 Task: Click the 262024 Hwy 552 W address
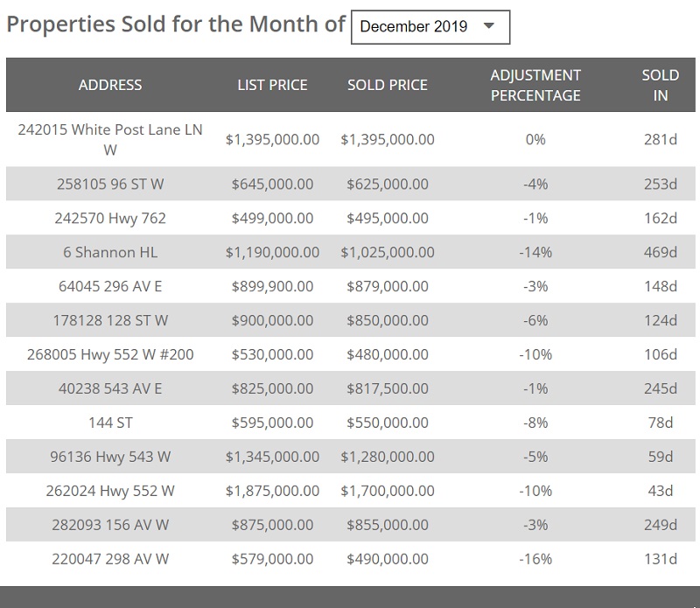click(110, 491)
